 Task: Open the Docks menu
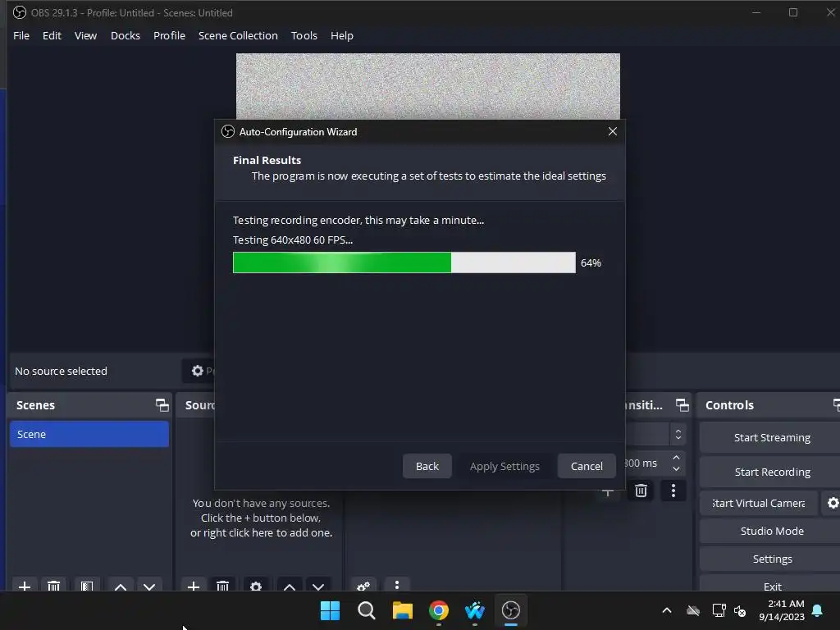pyautogui.click(x=126, y=35)
